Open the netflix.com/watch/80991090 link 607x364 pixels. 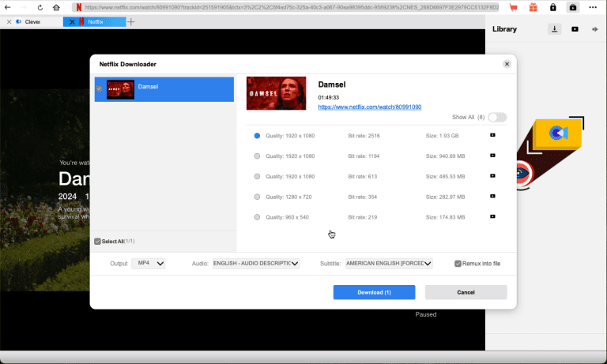tap(369, 107)
